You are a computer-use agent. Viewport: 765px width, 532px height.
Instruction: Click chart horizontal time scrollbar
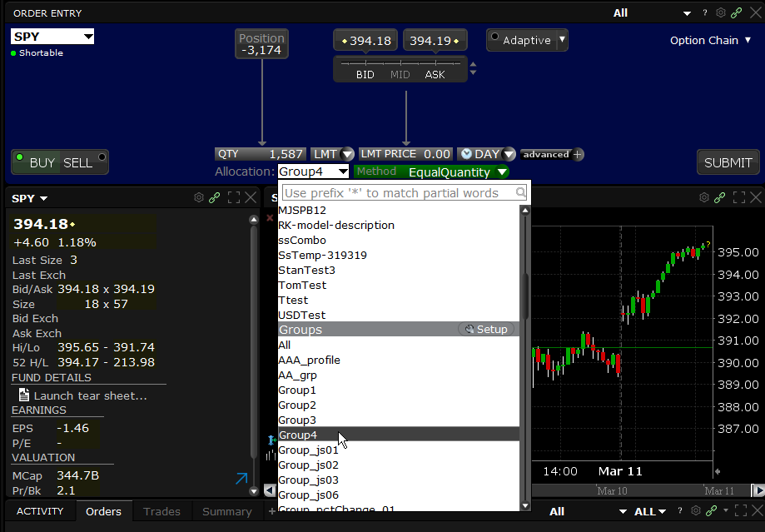tap(643, 490)
